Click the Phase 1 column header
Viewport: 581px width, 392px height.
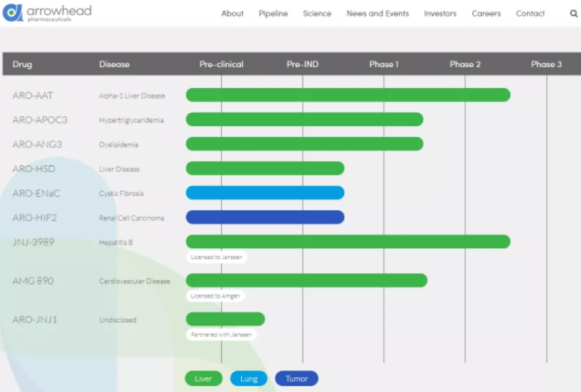pyautogui.click(x=384, y=65)
